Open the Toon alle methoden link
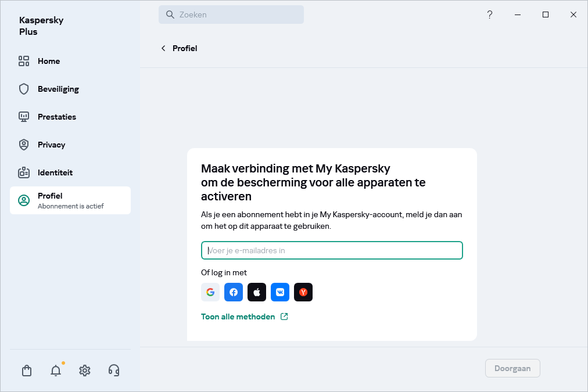 click(238, 317)
